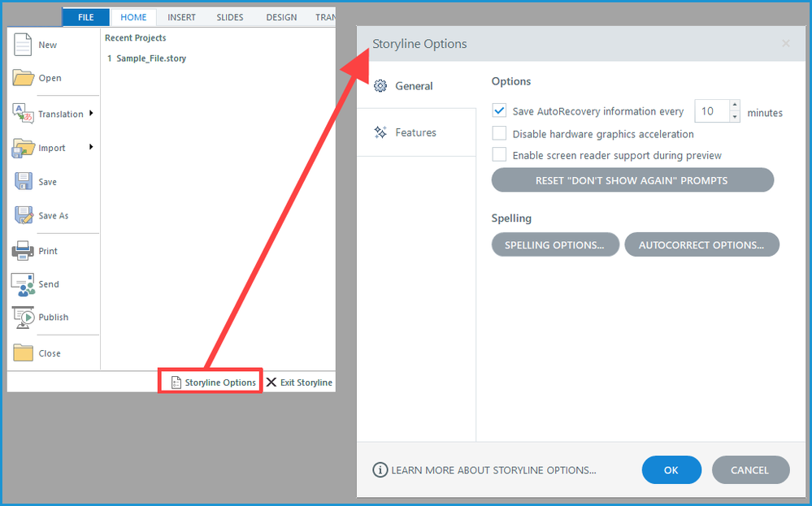This screenshot has width=812, height=506.
Task: Toggle Save AutoRecovery information checkbox
Action: pos(499,110)
